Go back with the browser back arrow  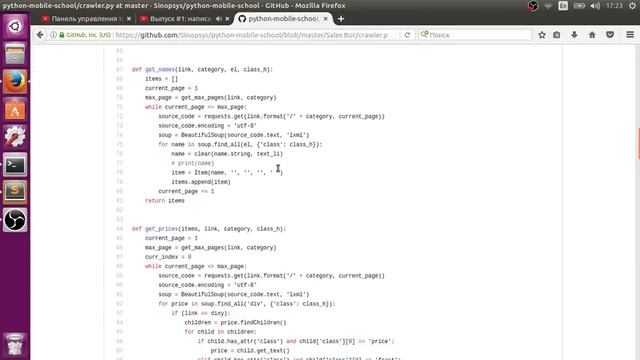[x=40, y=35]
